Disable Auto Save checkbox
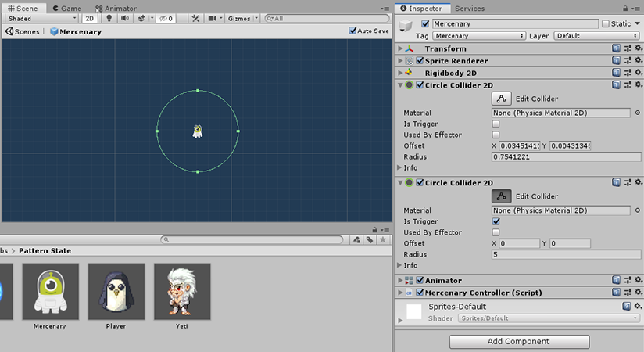The image size is (644, 352). coord(353,31)
